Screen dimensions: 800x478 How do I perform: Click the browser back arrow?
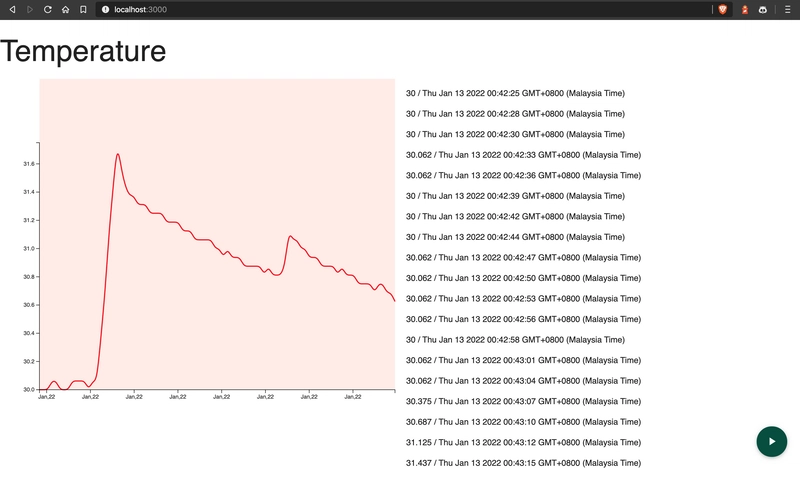pos(12,9)
